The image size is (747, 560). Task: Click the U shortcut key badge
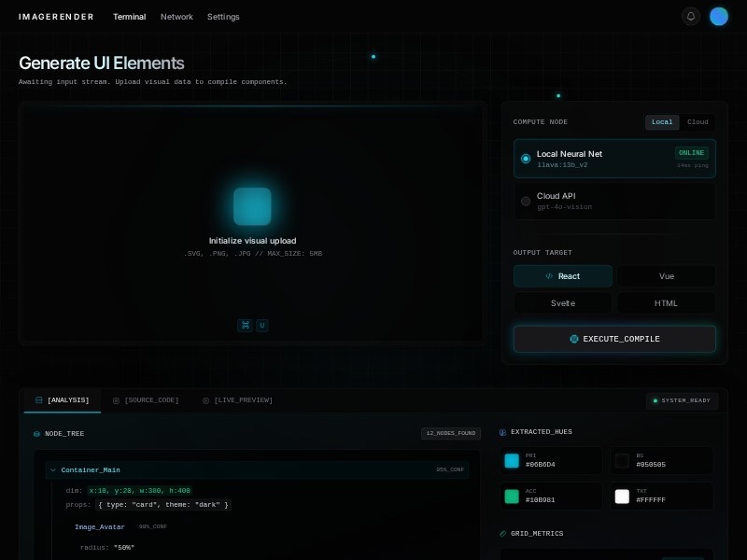(262, 325)
